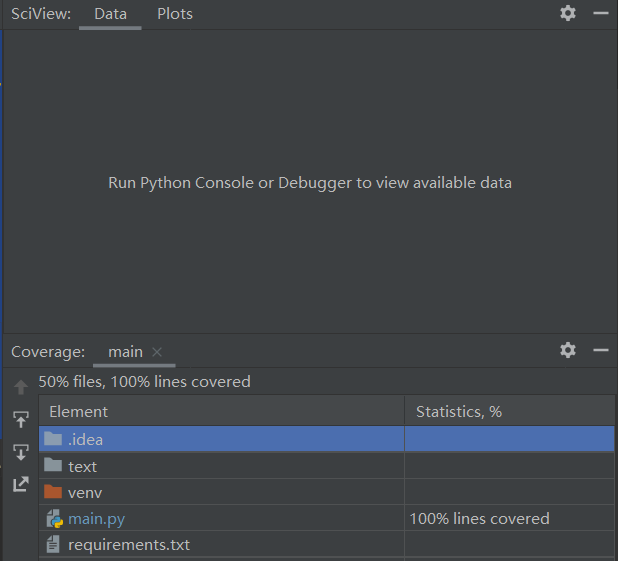Switch to the Data tab in SciView

[x=110, y=14]
